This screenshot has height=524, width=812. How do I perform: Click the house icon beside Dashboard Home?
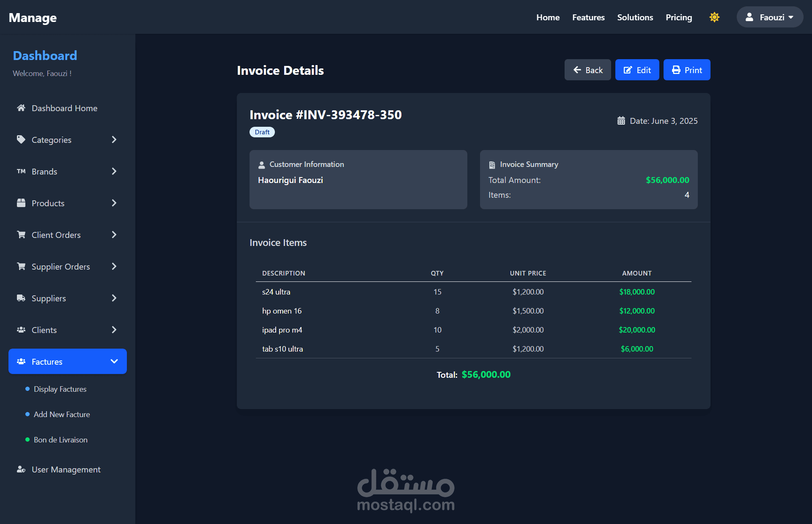[x=21, y=108]
